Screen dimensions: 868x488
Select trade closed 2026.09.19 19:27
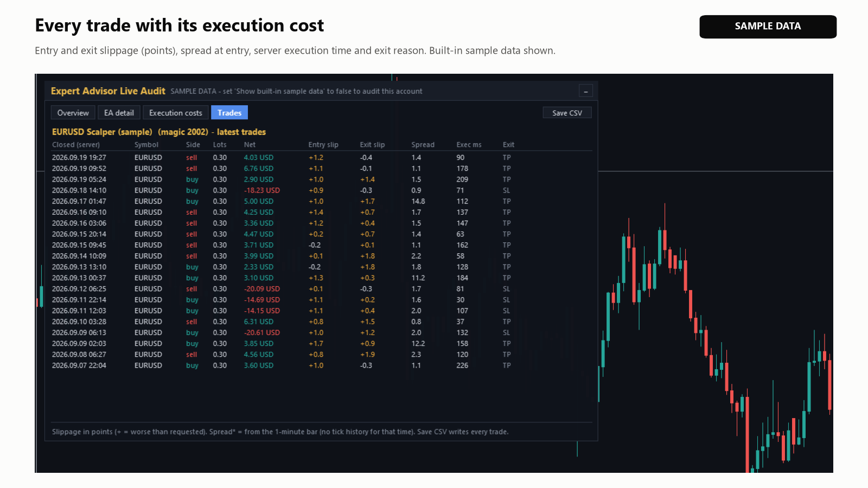coord(321,158)
